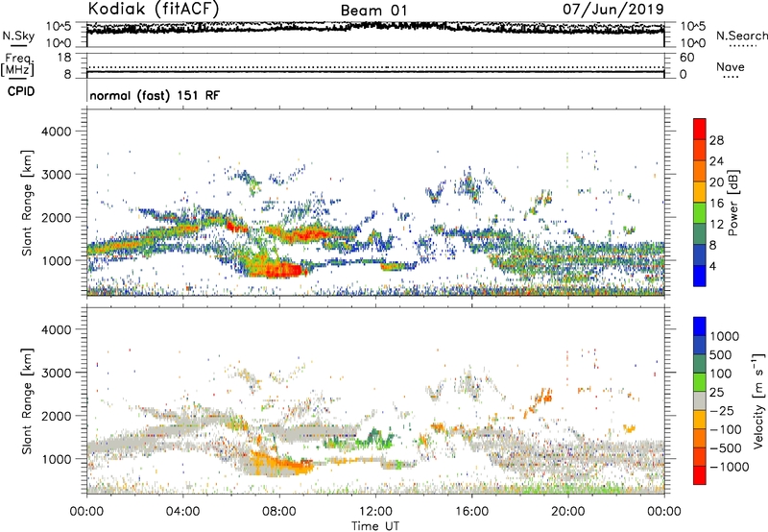This screenshot has width=768, height=532.
Task: Click the '18' frequency axis label
Action: pos(64,58)
